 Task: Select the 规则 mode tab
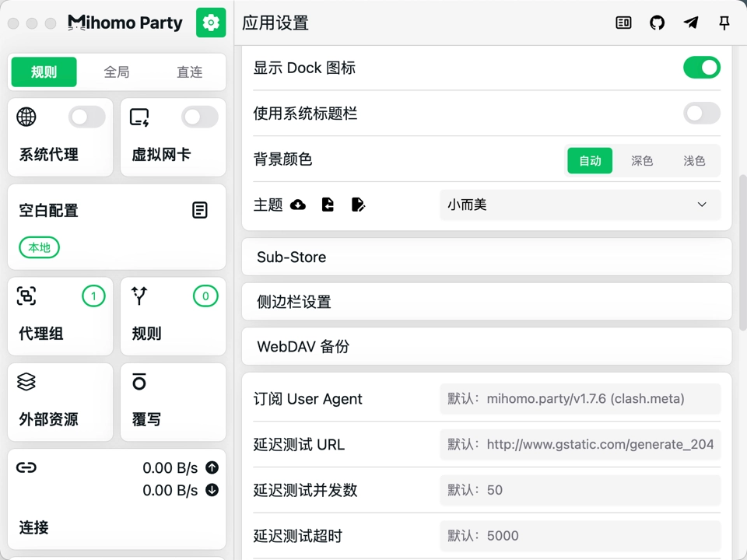44,72
